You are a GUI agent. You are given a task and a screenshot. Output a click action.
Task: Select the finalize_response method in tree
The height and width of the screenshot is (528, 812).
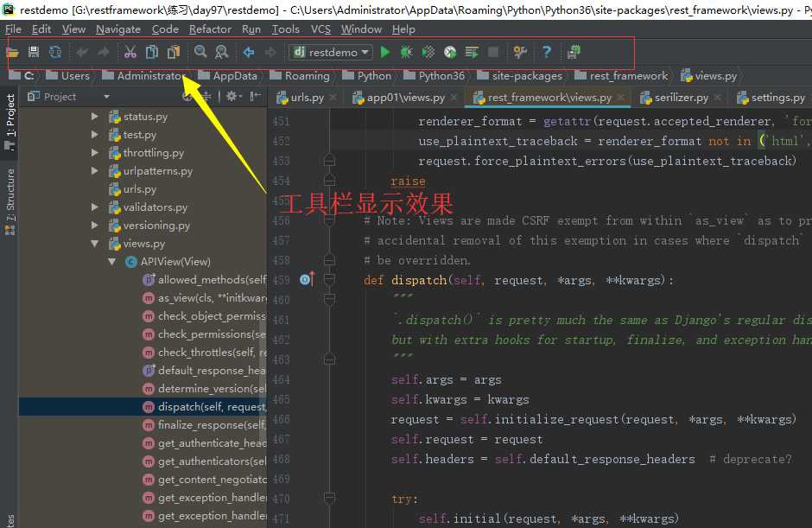point(204,425)
